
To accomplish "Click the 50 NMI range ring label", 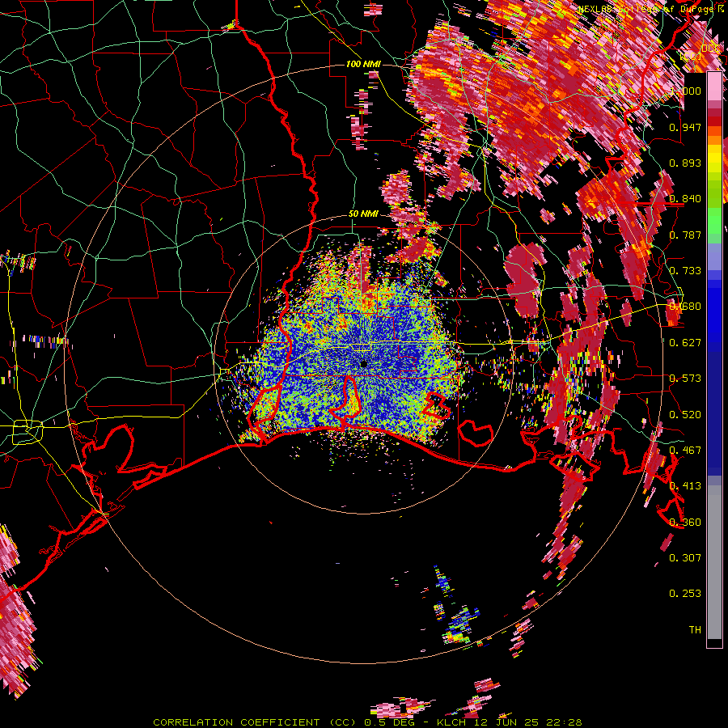I will pyautogui.click(x=363, y=214).
